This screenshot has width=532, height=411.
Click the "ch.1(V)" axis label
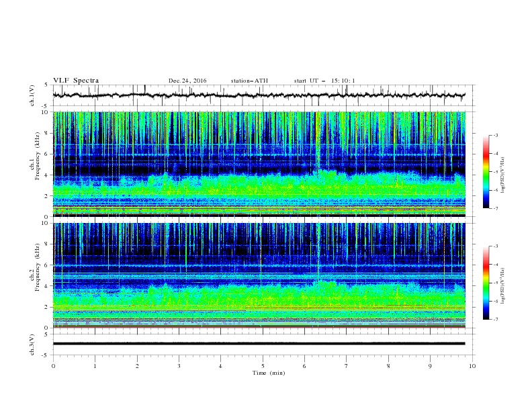(32, 95)
